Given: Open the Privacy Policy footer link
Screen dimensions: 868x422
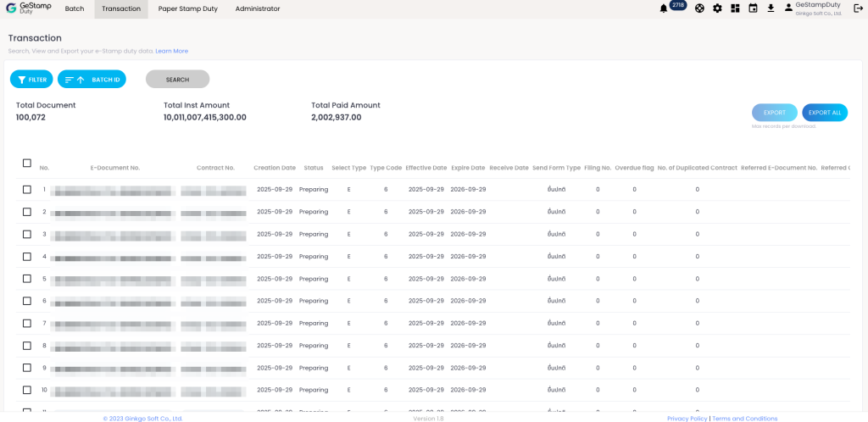Looking at the screenshot, I should [x=687, y=419].
